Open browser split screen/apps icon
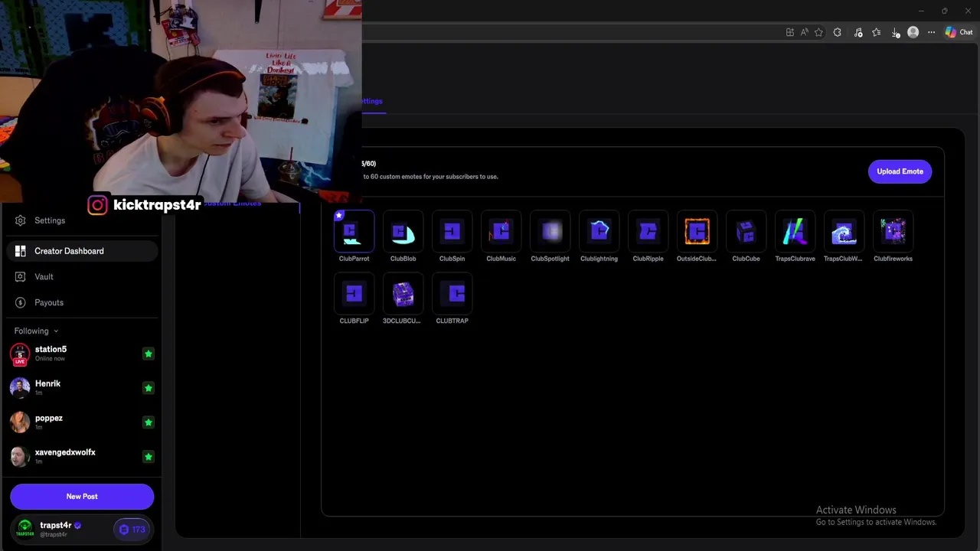 789,32
